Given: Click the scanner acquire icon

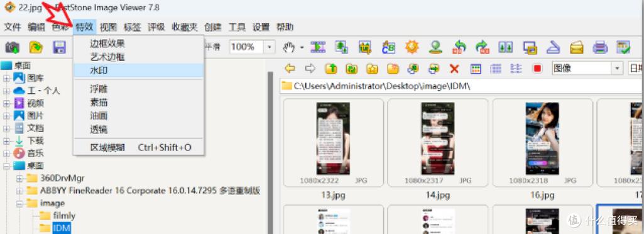Looking at the screenshot, I should [x=554, y=47].
